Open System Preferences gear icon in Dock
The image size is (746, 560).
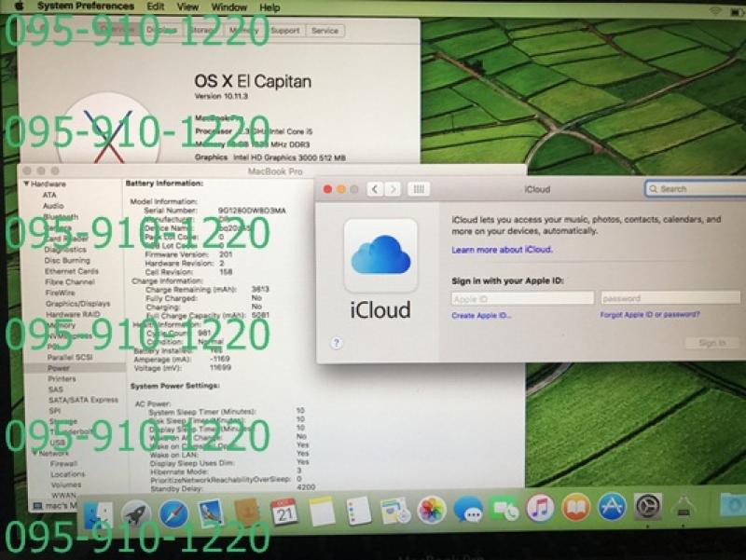(647, 507)
